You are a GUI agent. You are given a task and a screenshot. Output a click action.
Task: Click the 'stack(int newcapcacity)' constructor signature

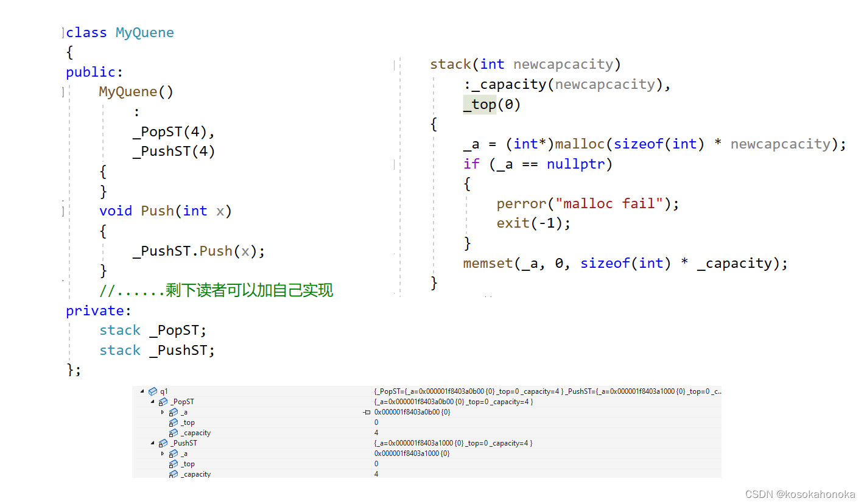(525, 65)
